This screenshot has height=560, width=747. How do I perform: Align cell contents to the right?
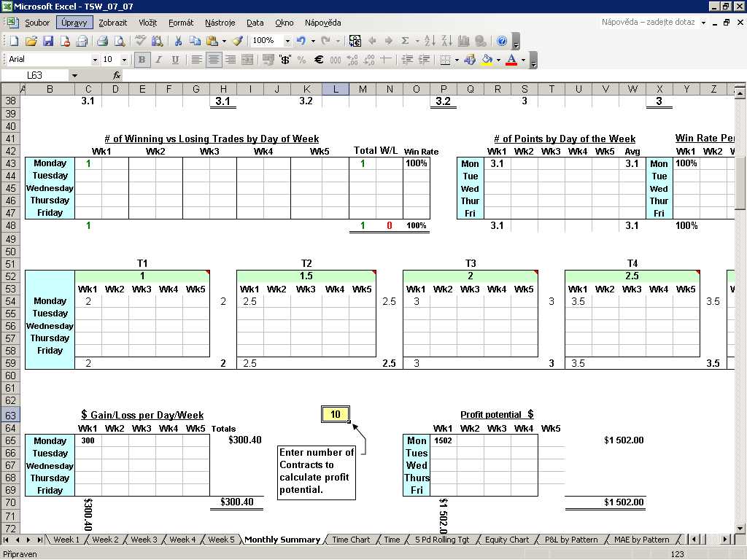pos(231,60)
